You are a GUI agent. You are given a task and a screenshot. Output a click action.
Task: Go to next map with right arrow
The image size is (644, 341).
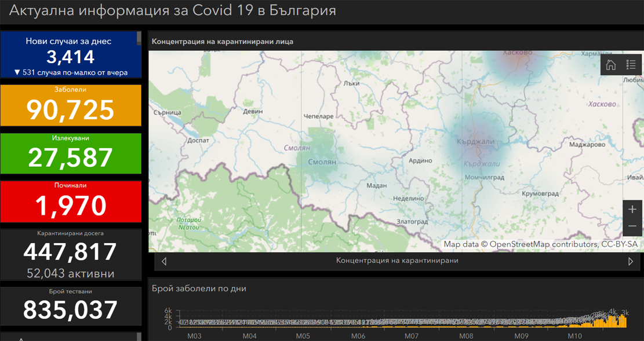(631, 261)
